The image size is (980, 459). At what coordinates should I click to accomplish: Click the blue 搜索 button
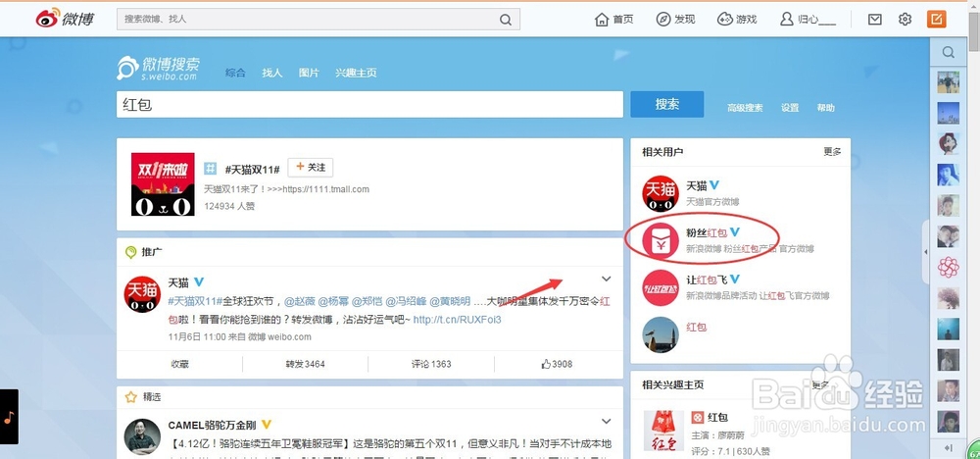click(666, 104)
